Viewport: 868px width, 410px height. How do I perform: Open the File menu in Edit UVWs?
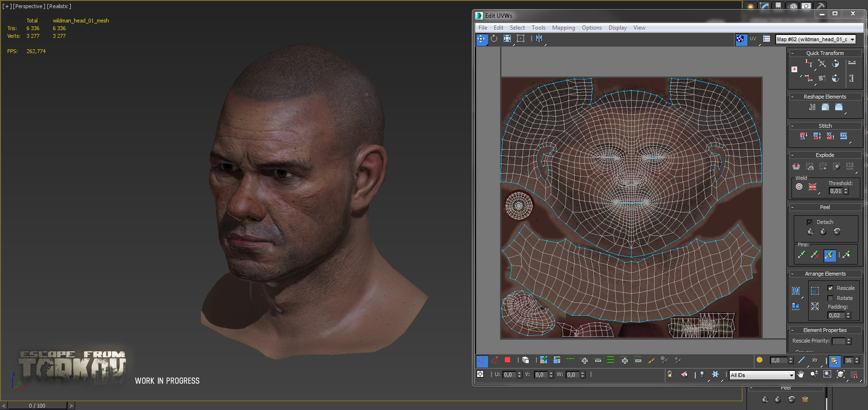483,28
